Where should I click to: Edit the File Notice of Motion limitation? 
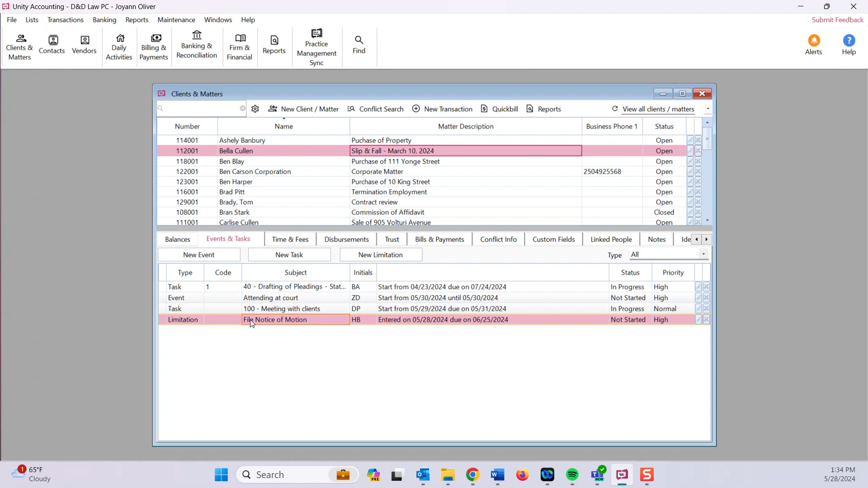tap(698, 320)
